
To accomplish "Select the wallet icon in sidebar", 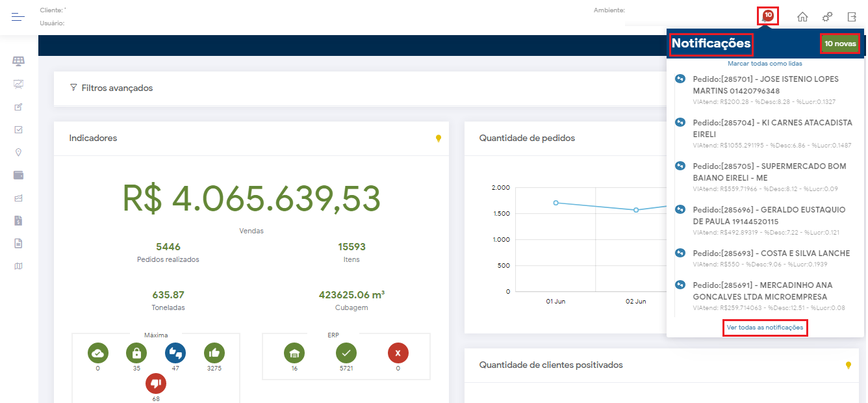I will (18, 175).
